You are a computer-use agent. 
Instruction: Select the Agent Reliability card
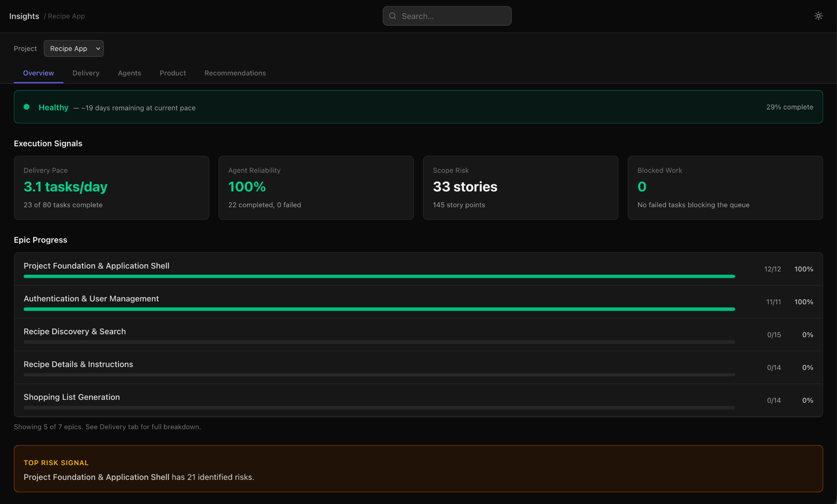coord(316,188)
